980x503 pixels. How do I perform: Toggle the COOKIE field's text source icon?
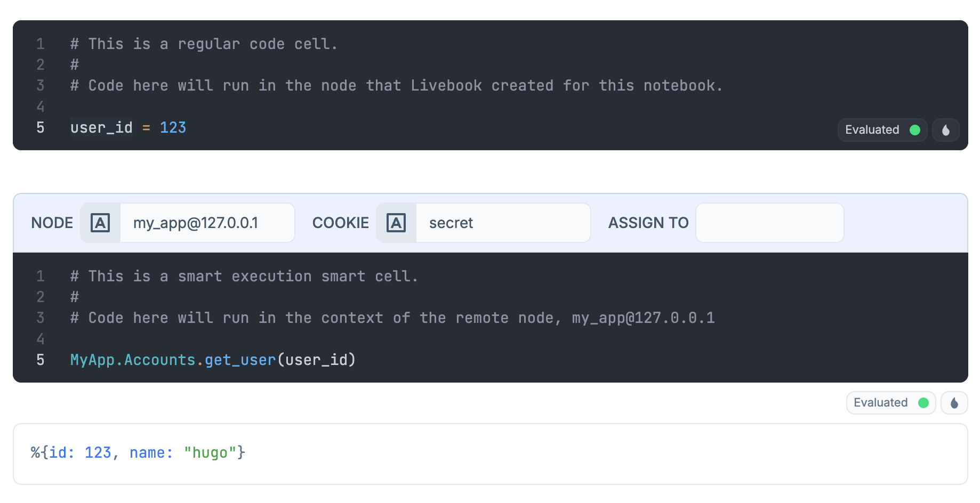click(396, 223)
